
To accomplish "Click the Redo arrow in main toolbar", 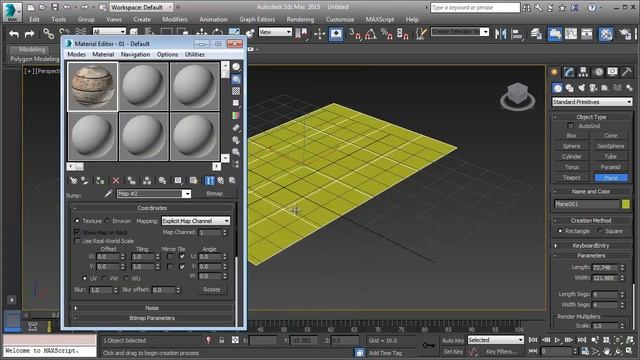I will tap(29, 34).
